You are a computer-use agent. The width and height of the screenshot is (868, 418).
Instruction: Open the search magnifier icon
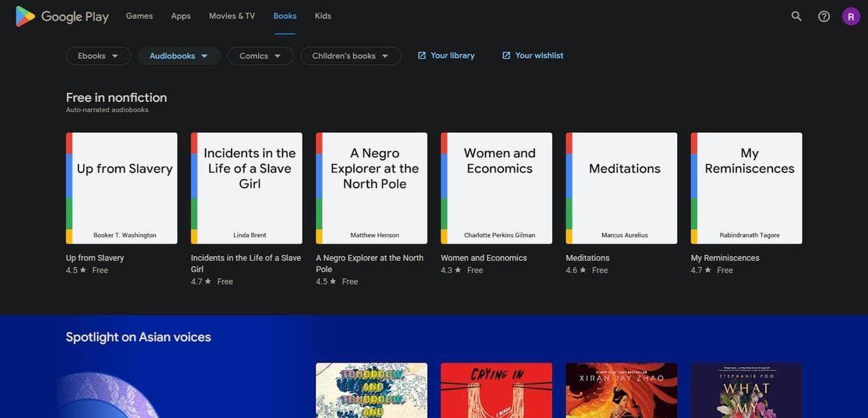[796, 16]
